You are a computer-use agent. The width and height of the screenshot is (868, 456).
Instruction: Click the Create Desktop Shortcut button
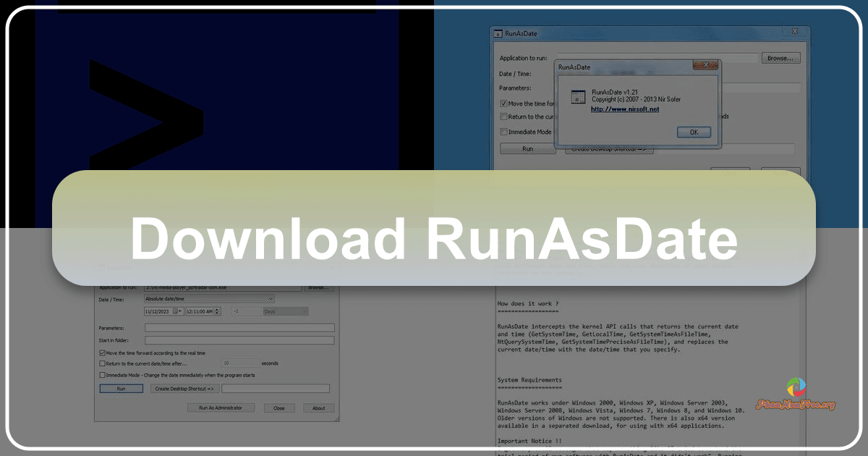tap(184, 389)
